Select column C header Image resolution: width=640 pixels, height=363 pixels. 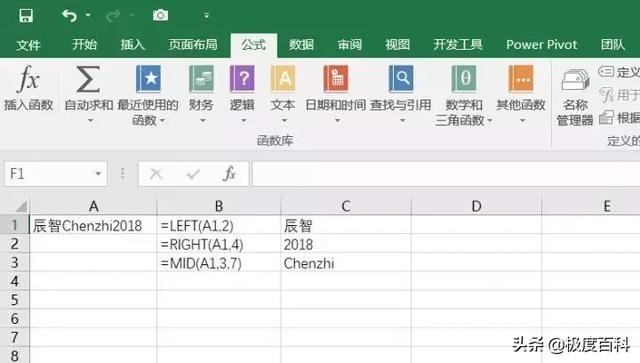coord(346,206)
